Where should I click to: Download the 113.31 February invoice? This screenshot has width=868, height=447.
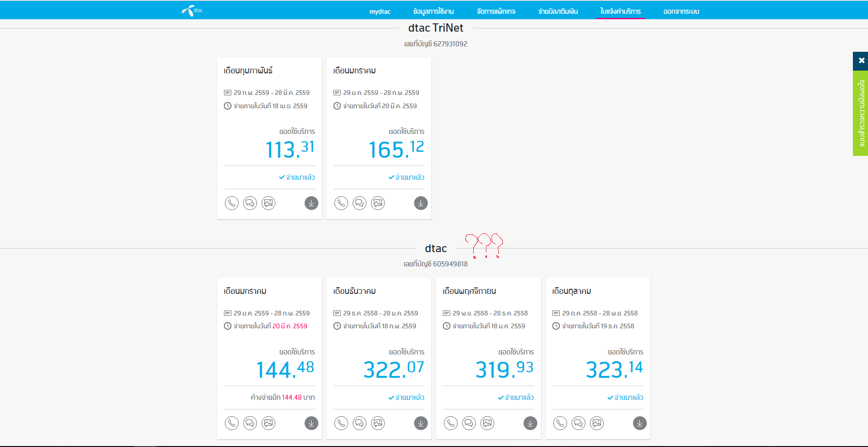pyautogui.click(x=311, y=203)
